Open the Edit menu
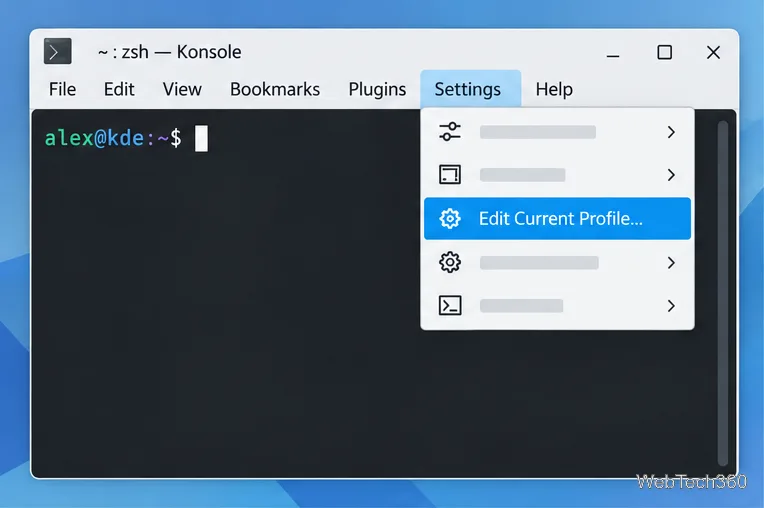This screenshot has height=508, width=764. tap(119, 90)
